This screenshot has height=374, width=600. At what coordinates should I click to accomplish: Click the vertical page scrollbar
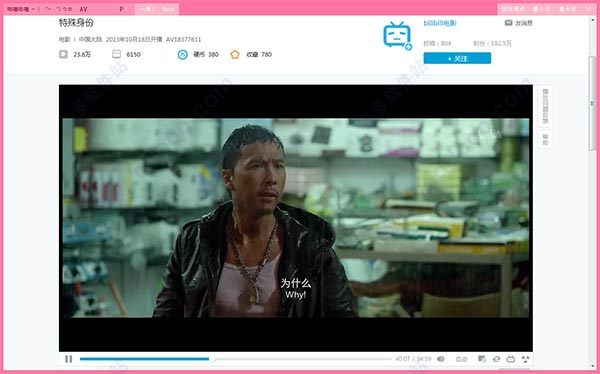tap(592, 103)
